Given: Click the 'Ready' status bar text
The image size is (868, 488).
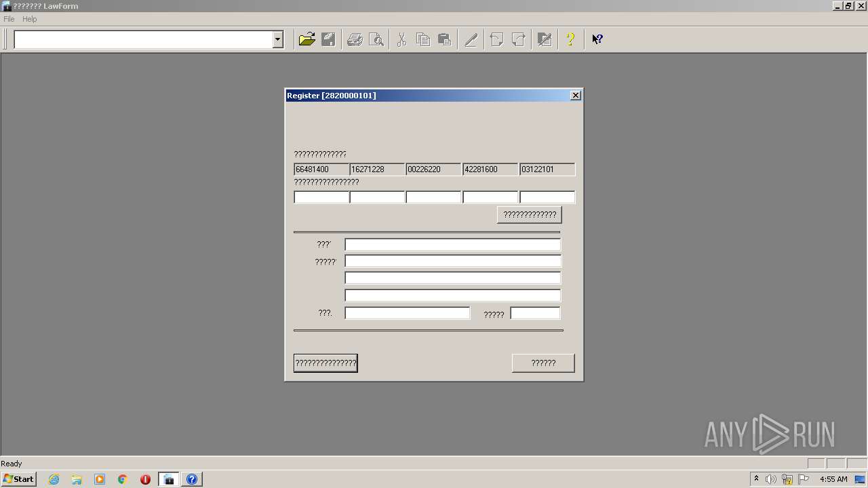Looking at the screenshot, I should pyautogui.click(x=12, y=464).
